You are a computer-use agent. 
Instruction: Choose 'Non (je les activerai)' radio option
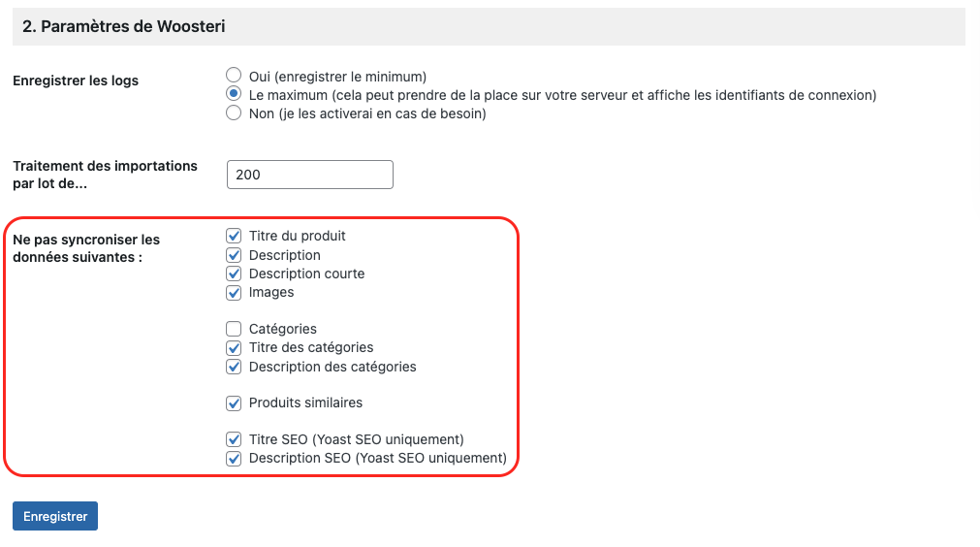(x=233, y=113)
